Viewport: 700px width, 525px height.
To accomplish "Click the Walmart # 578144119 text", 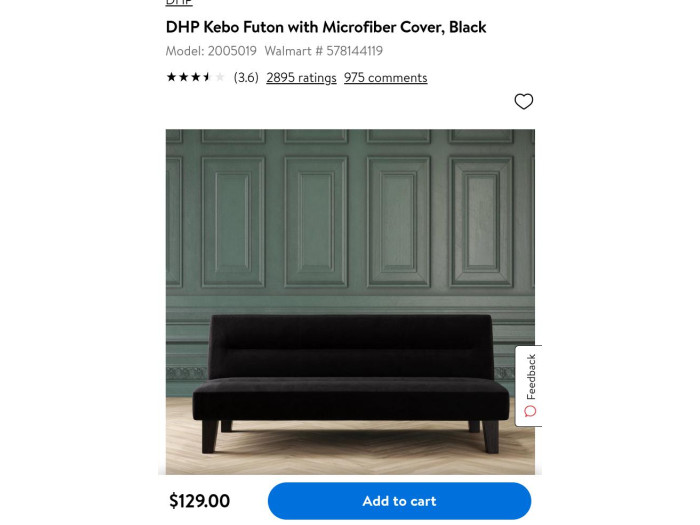I will tap(324, 51).
